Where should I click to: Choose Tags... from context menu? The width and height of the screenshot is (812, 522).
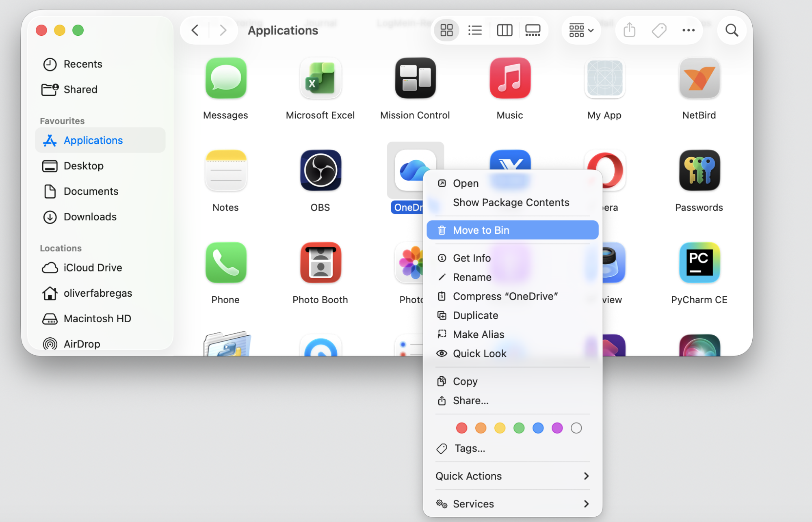click(x=512, y=449)
